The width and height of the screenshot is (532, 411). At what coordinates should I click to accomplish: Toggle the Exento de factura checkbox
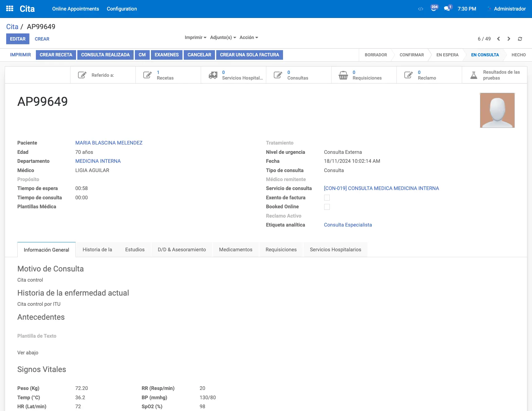[327, 197]
